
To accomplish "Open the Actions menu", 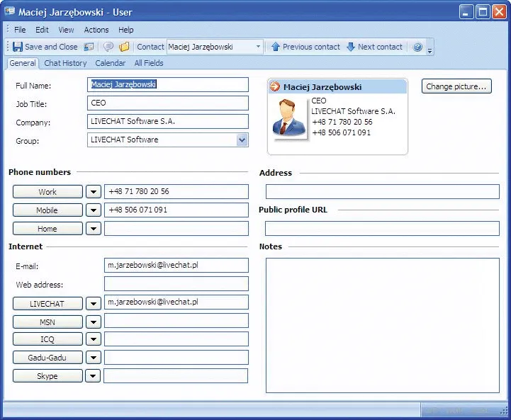I will pyautogui.click(x=96, y=30).
